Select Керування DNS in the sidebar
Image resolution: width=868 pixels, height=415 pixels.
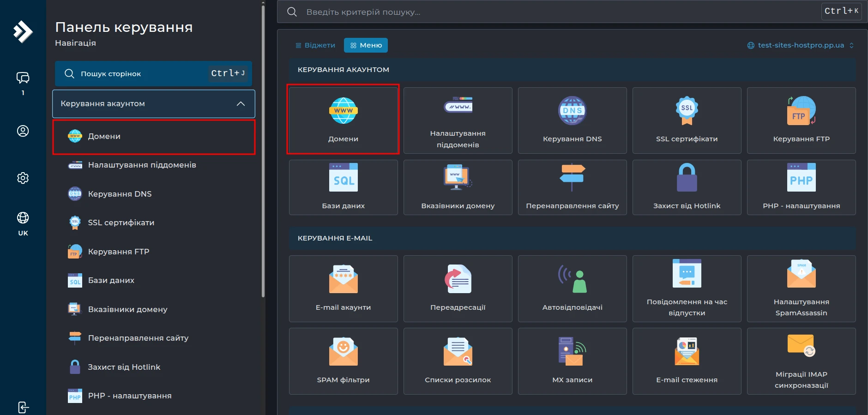tap(154, 194)
